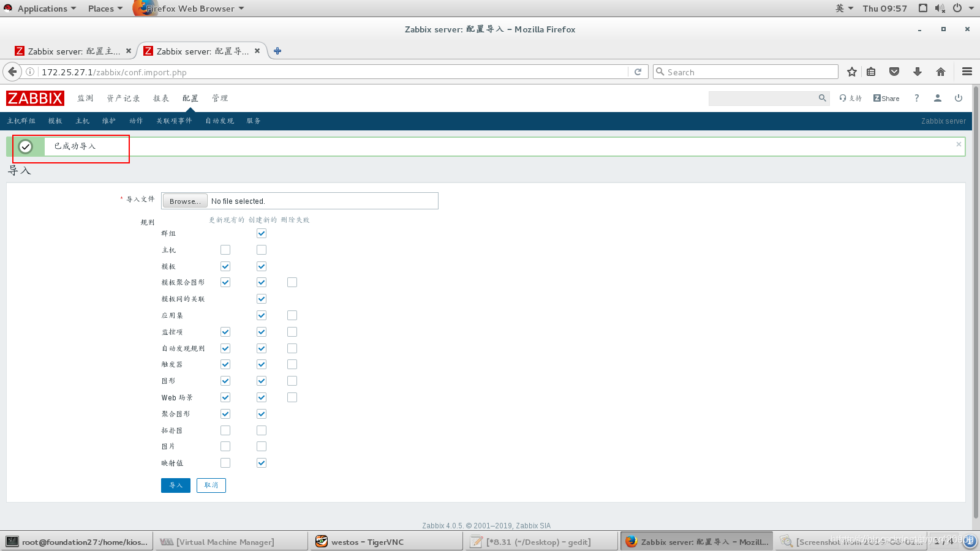Click the Firefox Search box
The width and height of the screenshot is (980, 551).
745,72
